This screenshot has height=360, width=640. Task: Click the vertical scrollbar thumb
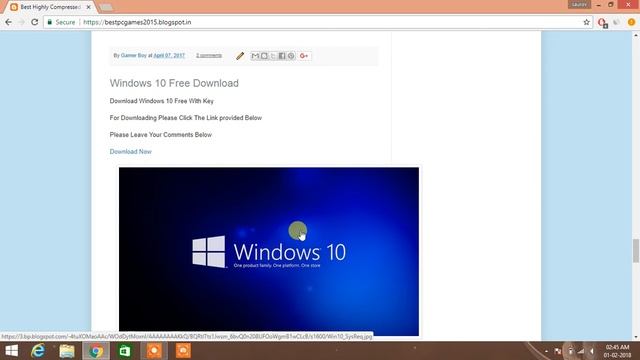pyautogui.click(x=636, y=251)
